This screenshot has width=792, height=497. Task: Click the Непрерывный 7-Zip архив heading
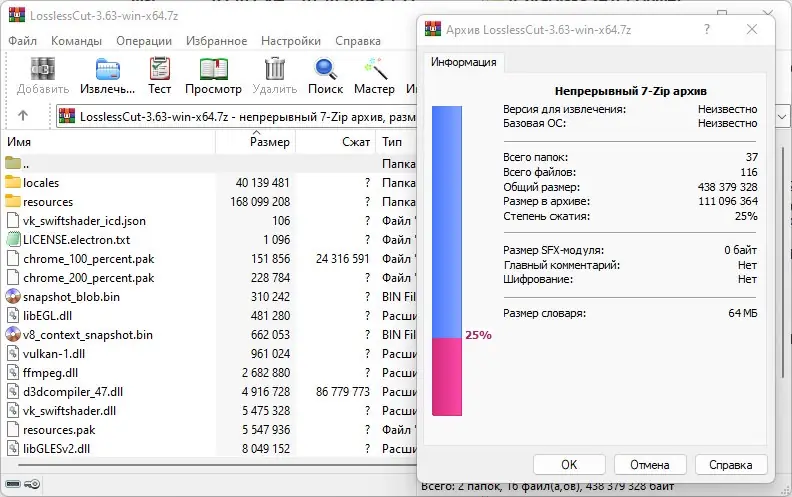click(x=631, y=91)
